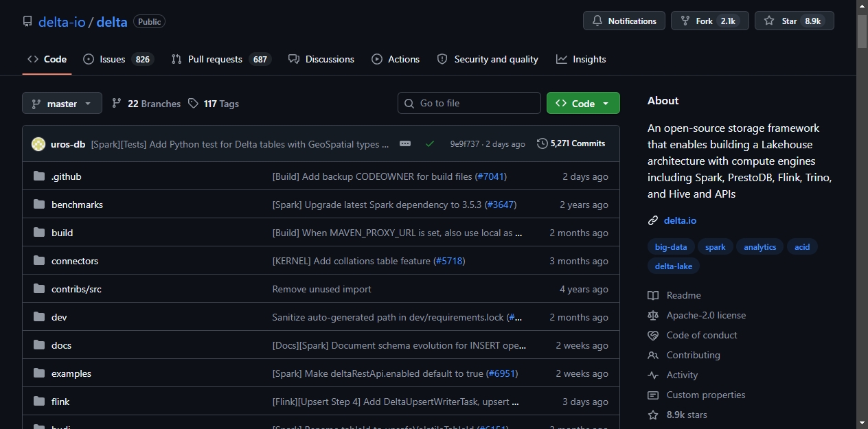Open the docs folder link
Image resolution: width=868 pixels, height=429 pixels.
pos(61,345)
